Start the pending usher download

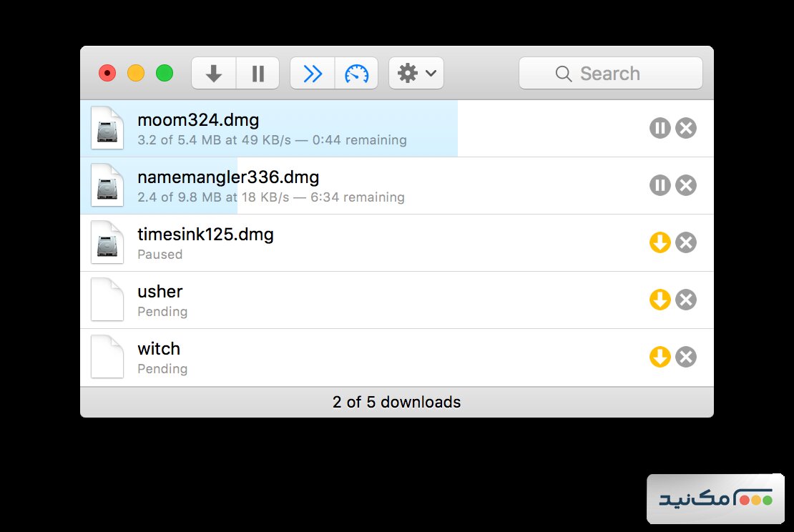pyautogui.click(x=660, y=300)
